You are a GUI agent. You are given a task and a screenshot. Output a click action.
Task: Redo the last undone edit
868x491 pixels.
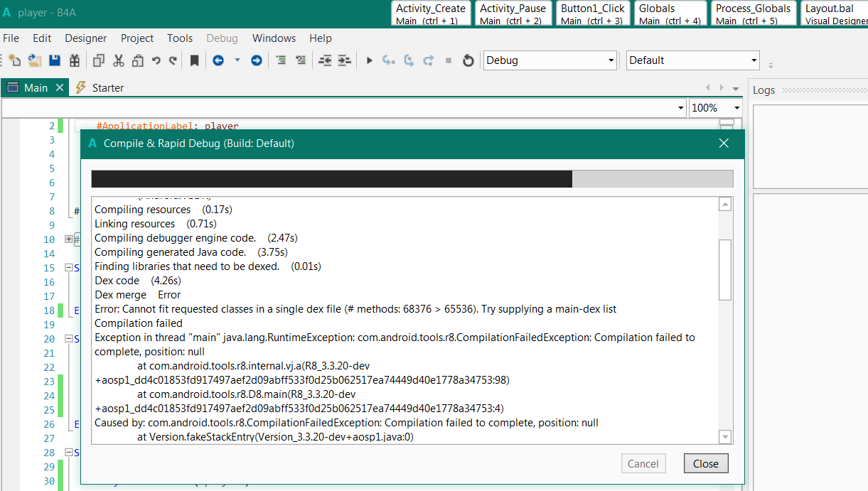coord(172,60)
